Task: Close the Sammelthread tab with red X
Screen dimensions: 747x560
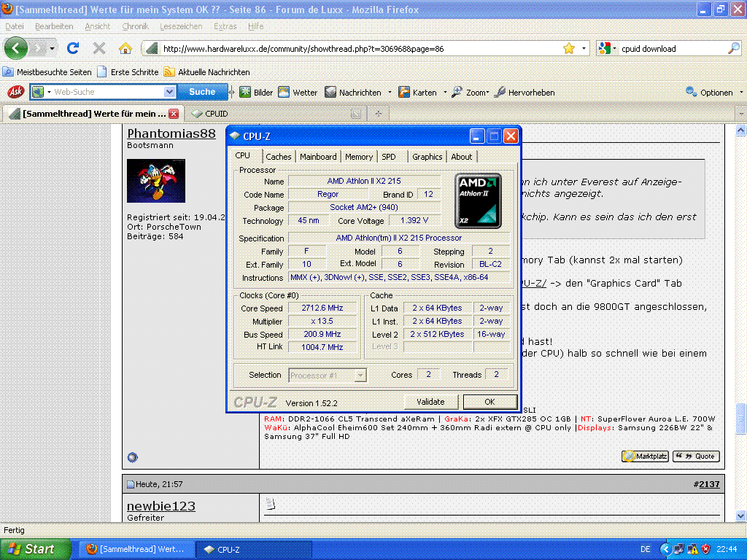Action: (174, 114)
